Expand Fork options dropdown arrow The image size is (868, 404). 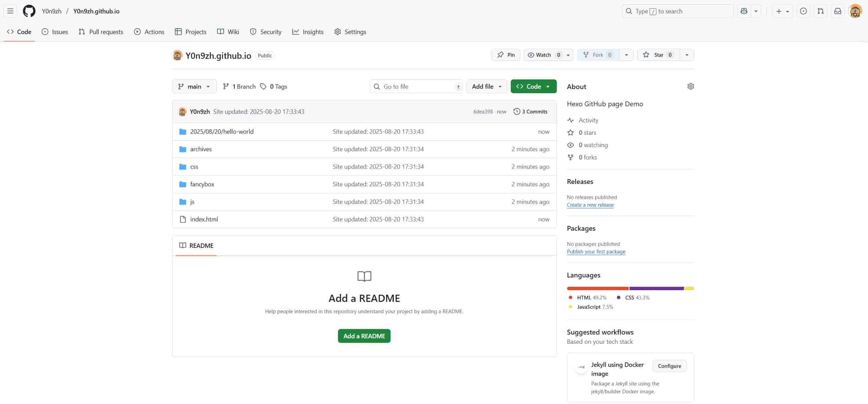[627, 55]
